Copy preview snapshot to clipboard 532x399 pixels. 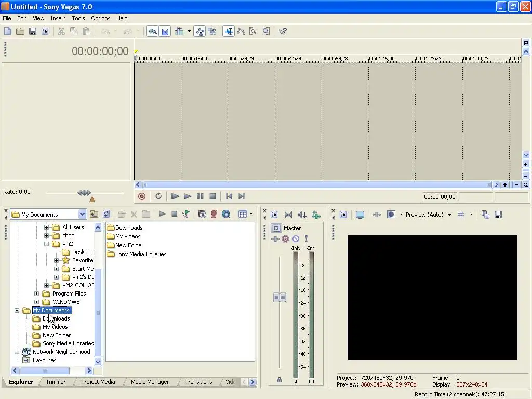coord(486,215)
